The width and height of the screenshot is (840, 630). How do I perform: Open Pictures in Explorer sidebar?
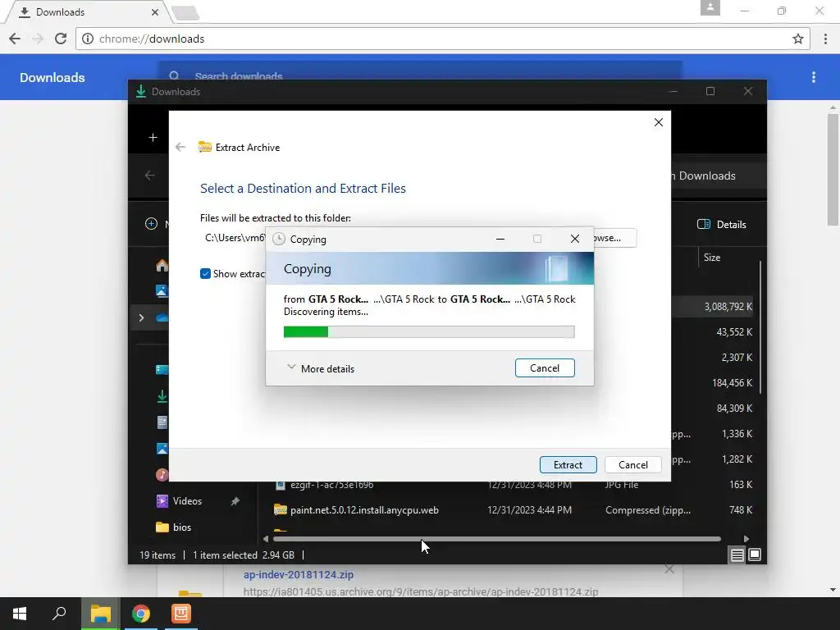(x=162, y=449)
